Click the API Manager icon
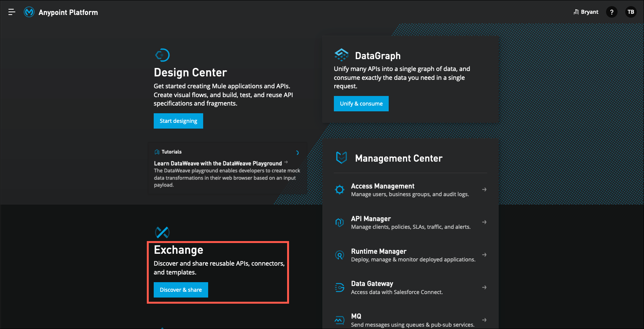 340,222
